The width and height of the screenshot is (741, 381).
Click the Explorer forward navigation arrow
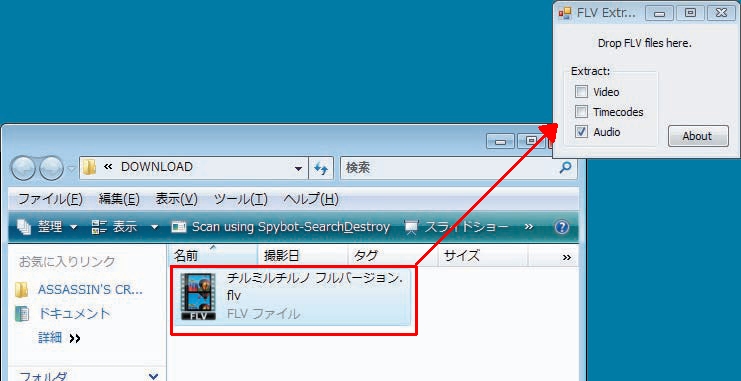tap(51, 168)
